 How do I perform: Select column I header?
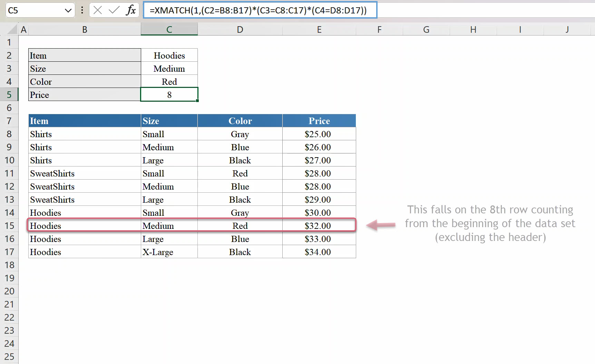520,30
